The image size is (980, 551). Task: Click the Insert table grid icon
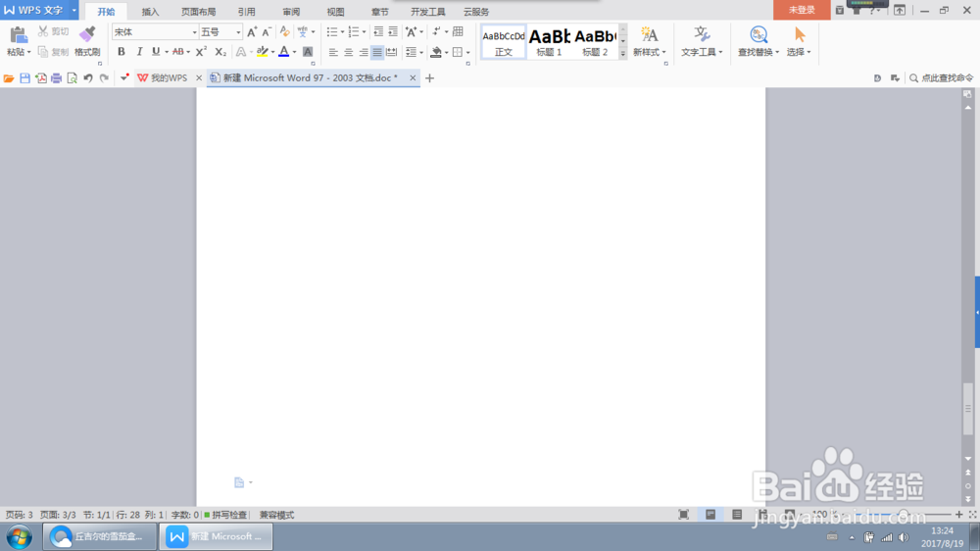point(458,32)
